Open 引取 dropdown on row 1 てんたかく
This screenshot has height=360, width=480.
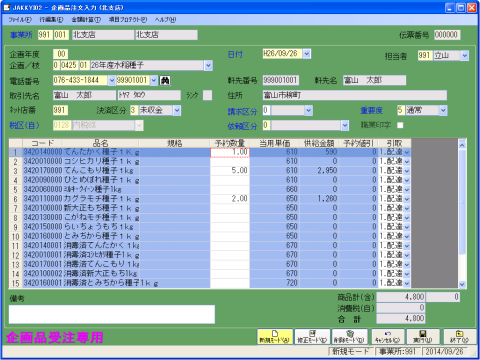[x=407, y=152]
